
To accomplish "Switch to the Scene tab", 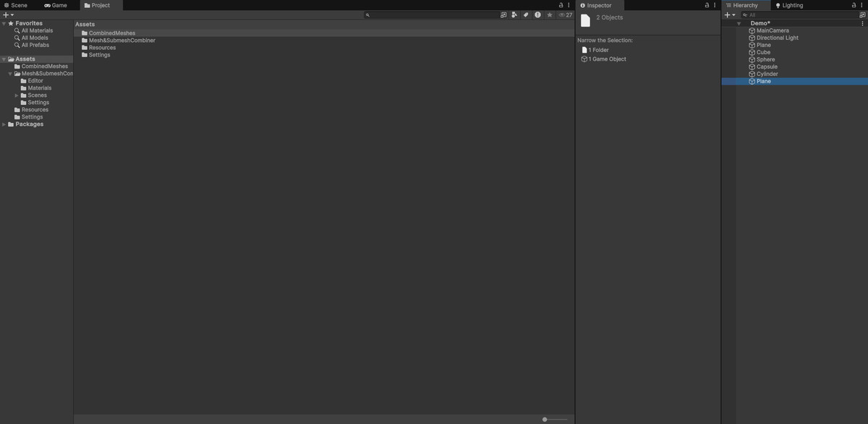I will click(16, 5).
